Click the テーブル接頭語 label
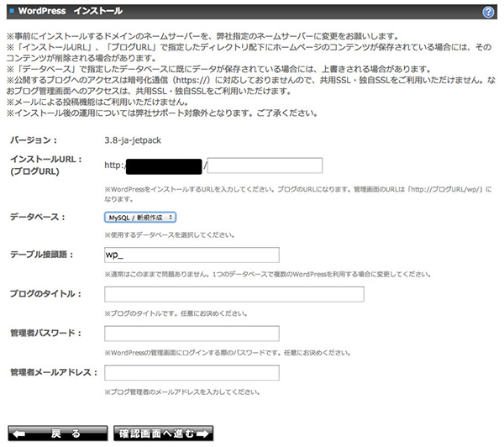This screenshot has height=447, width=504. (42, 255)
